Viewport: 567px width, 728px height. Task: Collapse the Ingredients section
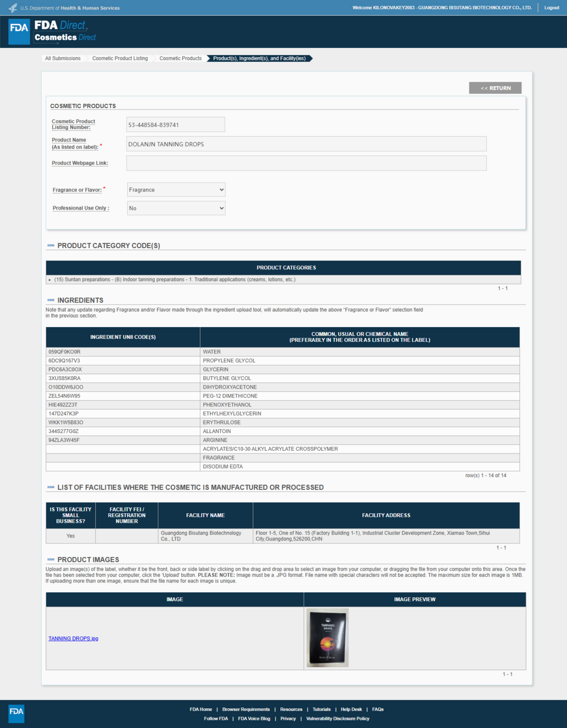(x=51, y=300)
